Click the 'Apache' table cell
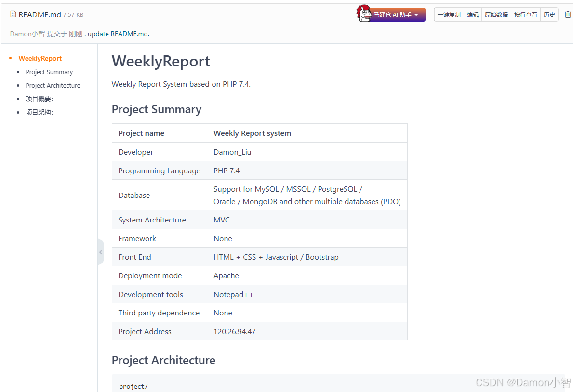 click(x=307, y=276)
